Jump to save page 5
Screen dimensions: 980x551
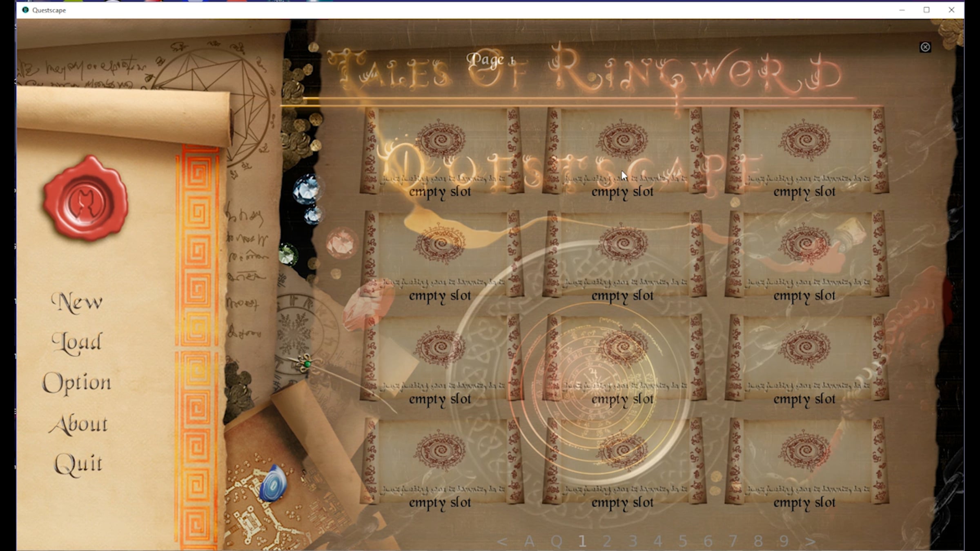pos(683,541)
